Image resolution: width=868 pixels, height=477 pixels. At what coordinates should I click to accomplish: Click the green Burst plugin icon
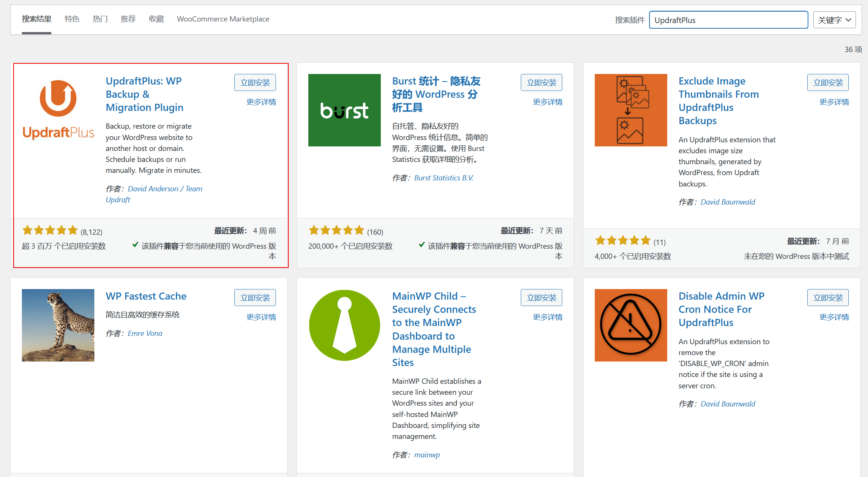tap(344, 110)
